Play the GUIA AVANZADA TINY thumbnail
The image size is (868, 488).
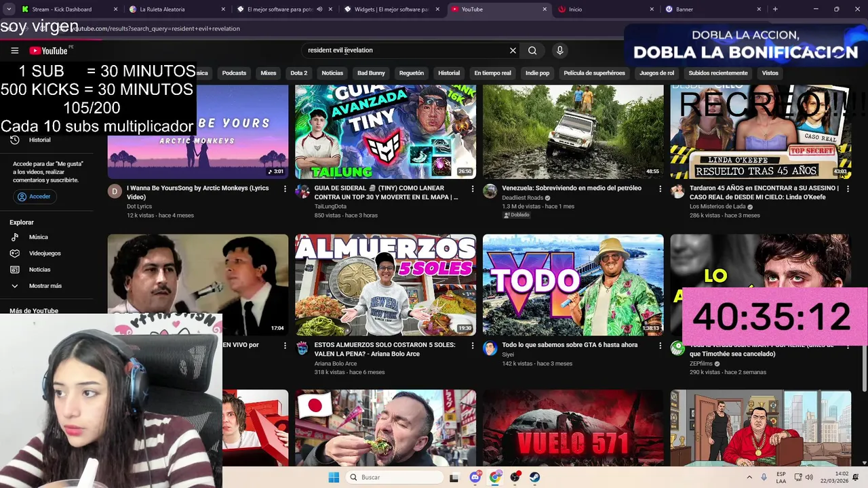coord(385,131)
